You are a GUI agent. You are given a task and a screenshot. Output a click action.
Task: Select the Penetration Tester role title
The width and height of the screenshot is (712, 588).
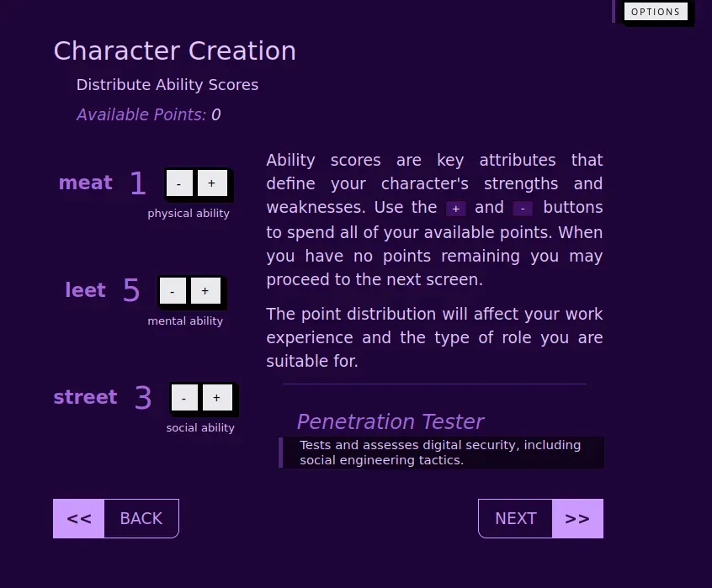(390, 421)
